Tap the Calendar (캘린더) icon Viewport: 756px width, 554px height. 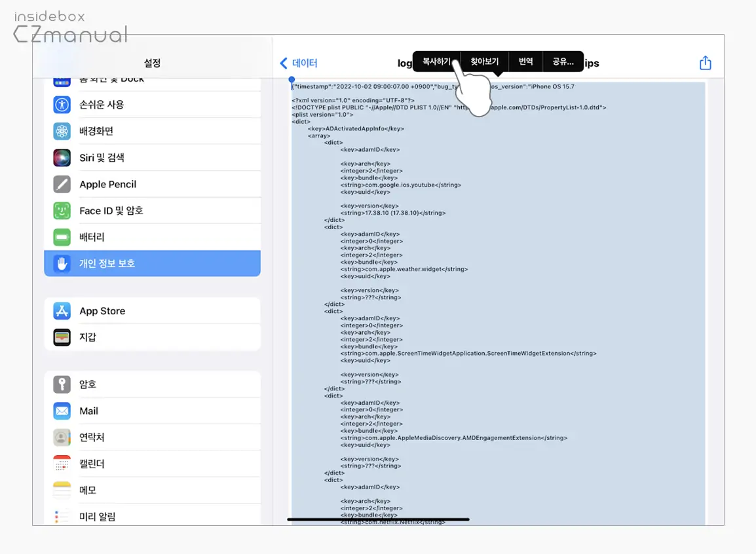click(x=62, y=464)
